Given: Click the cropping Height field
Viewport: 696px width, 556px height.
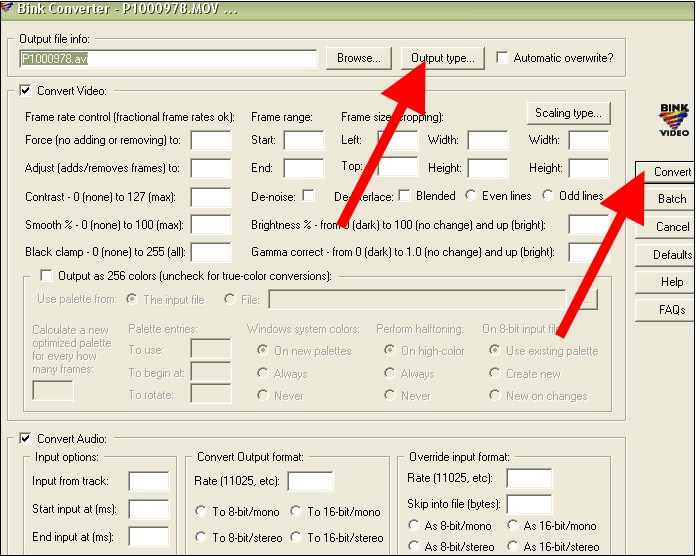Looking at the screenshot, I should tap(488, 168).
